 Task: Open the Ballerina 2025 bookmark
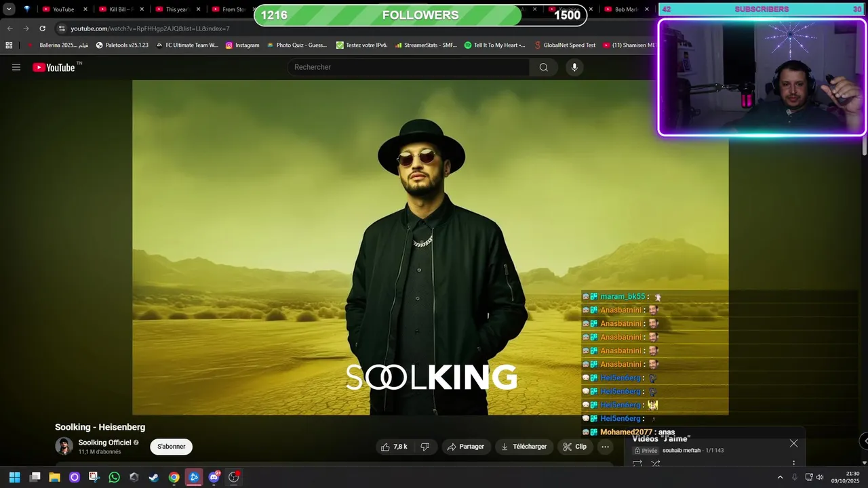point(58,45)
